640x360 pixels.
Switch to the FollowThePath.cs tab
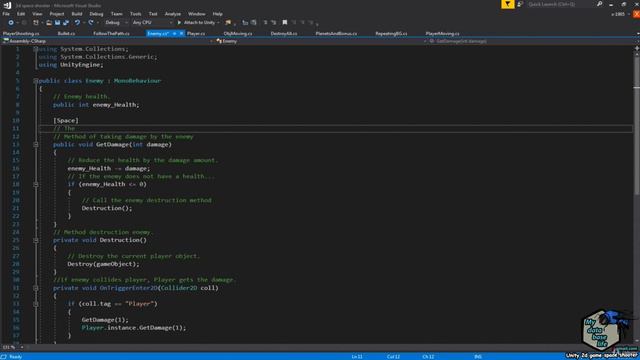(x=111, y=33)
